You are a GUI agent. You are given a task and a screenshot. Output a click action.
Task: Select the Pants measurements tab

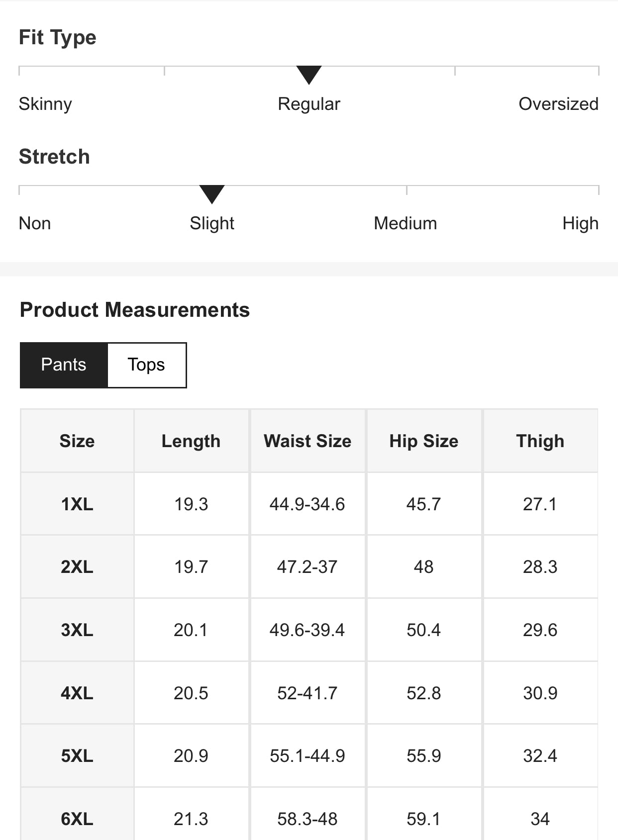tap(64, 365)
